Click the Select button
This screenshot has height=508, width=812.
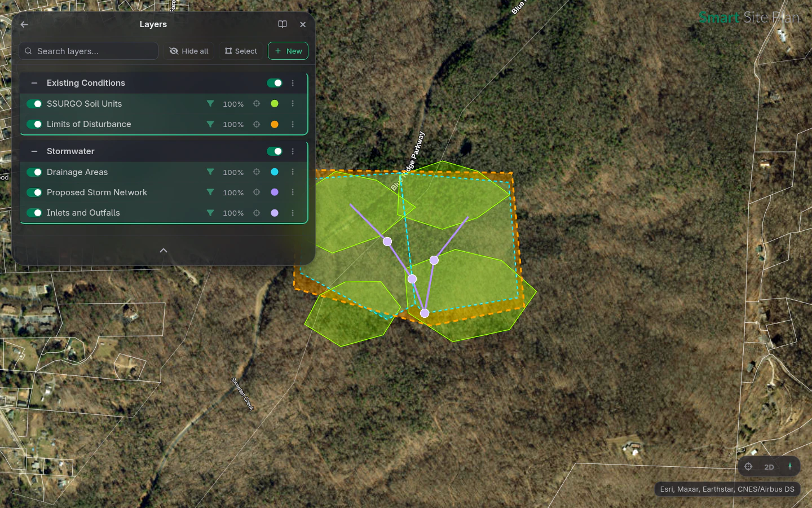click(x=241, y=51)
